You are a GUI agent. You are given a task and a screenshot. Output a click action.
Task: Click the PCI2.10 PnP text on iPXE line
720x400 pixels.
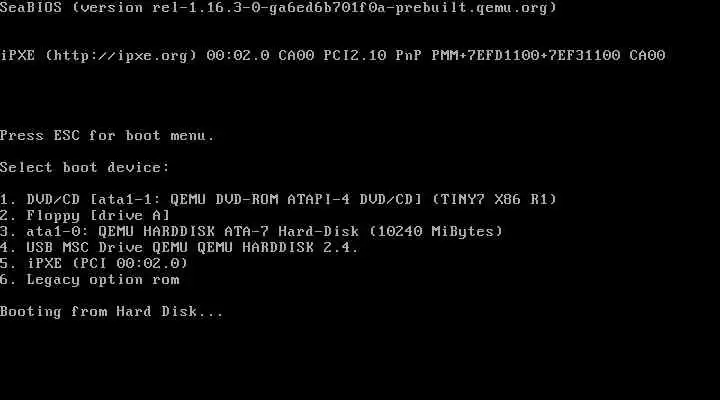tap(372, 56)
